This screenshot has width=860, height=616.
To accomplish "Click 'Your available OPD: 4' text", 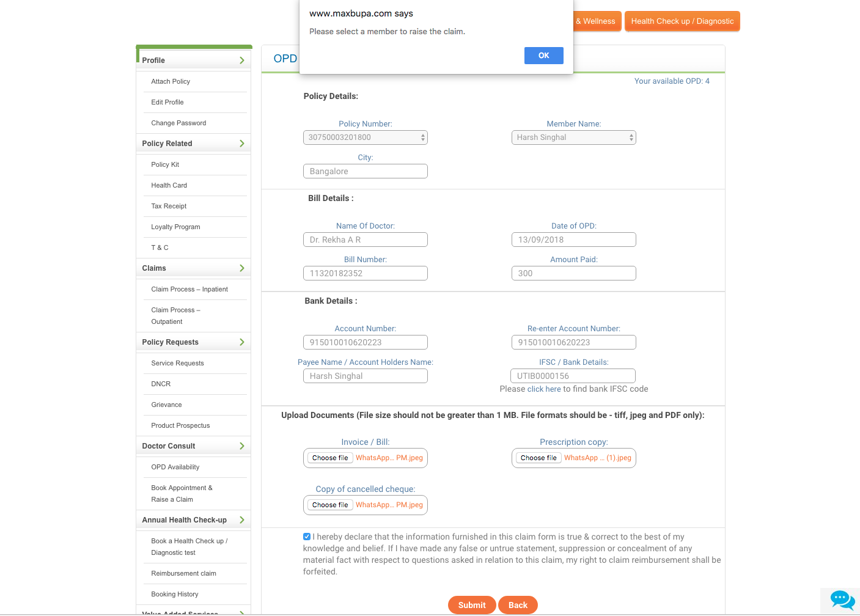I will (x=672, y=81).
